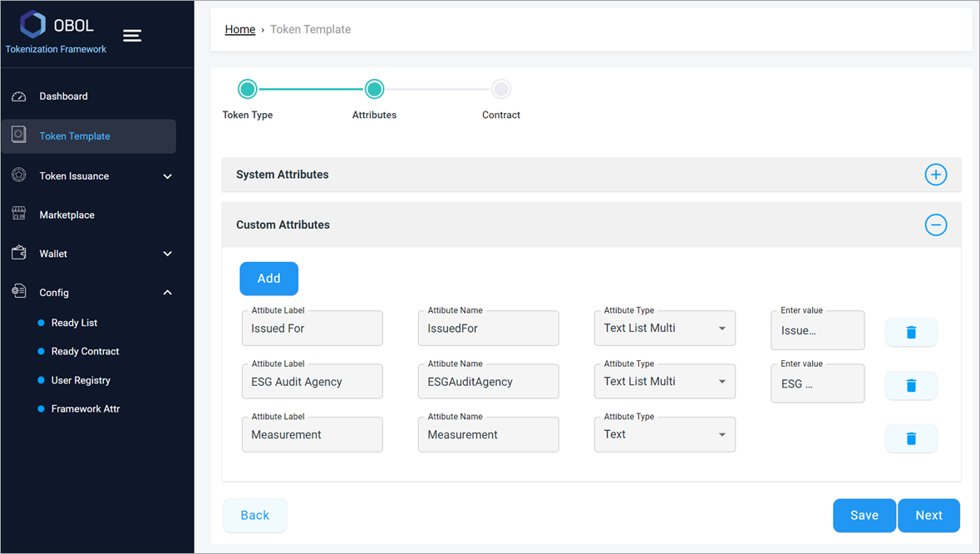Screen dimensions: 980x554
Task: Click the IssuedFor attribute name field
Action: click(488, 329)
